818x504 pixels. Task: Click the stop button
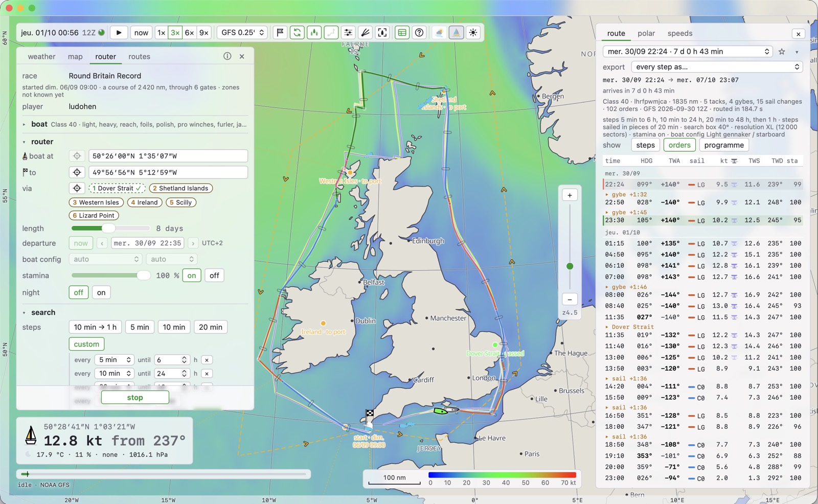[x=135, y=398]
